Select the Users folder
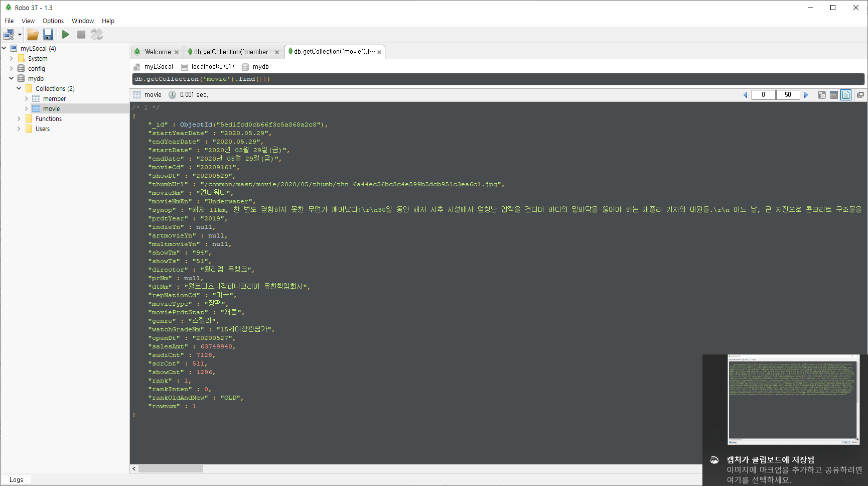The height and width of the screenshot is (486, 868). (43, 129)
